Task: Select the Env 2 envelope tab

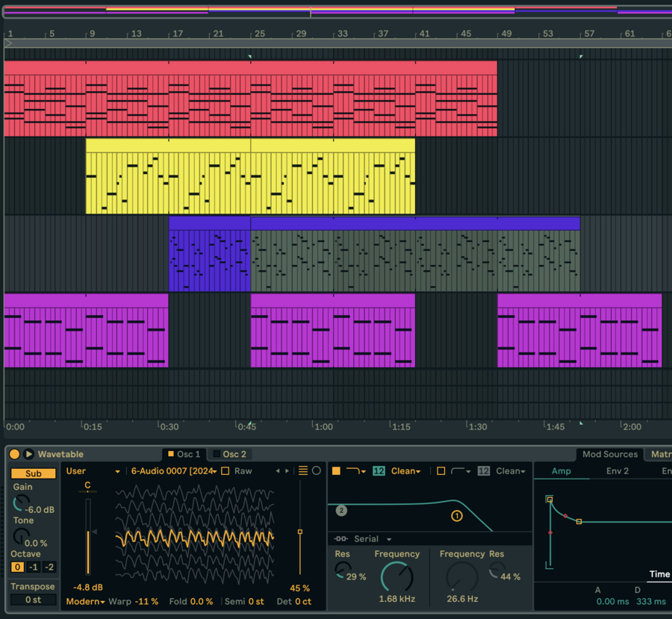Action: point(617,471)
